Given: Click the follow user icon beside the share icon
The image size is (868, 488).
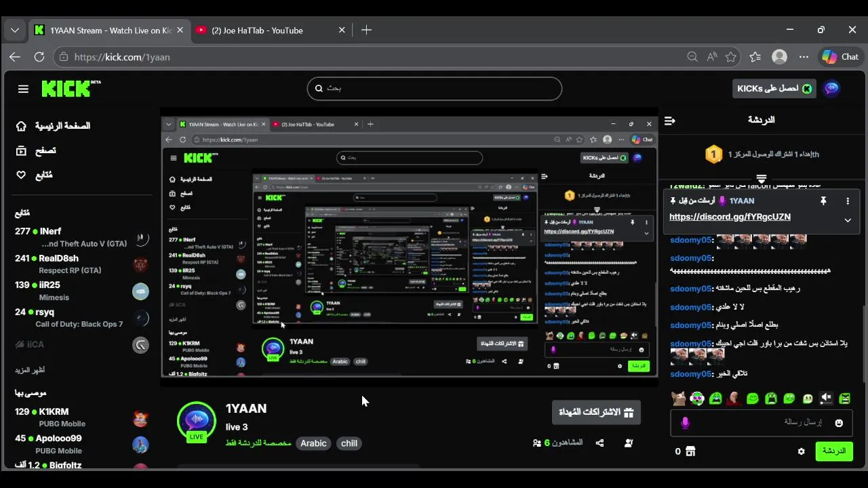Looking at the screenshot, I should point(629,443).
